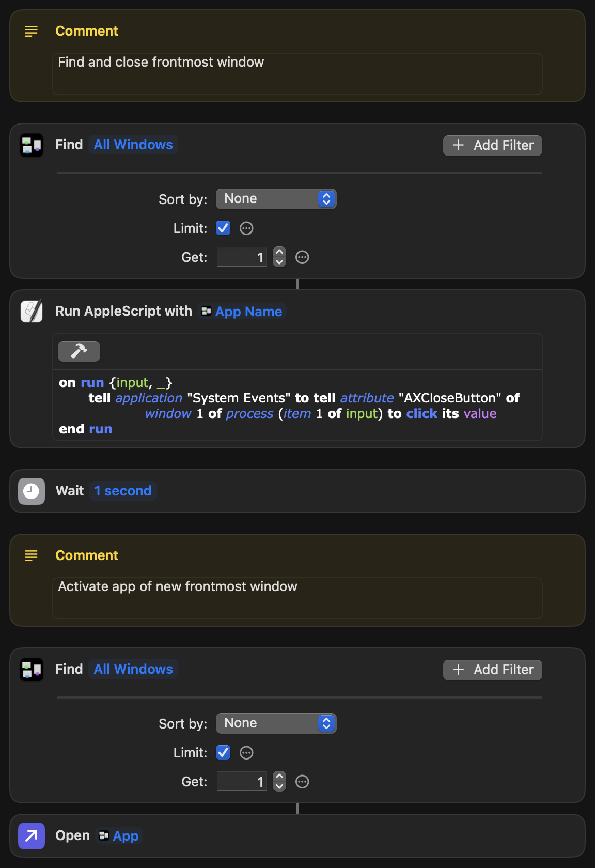Click the Open App action arrow icon
The height and width of the screenshot is (868, 595).
click(32, 835)
